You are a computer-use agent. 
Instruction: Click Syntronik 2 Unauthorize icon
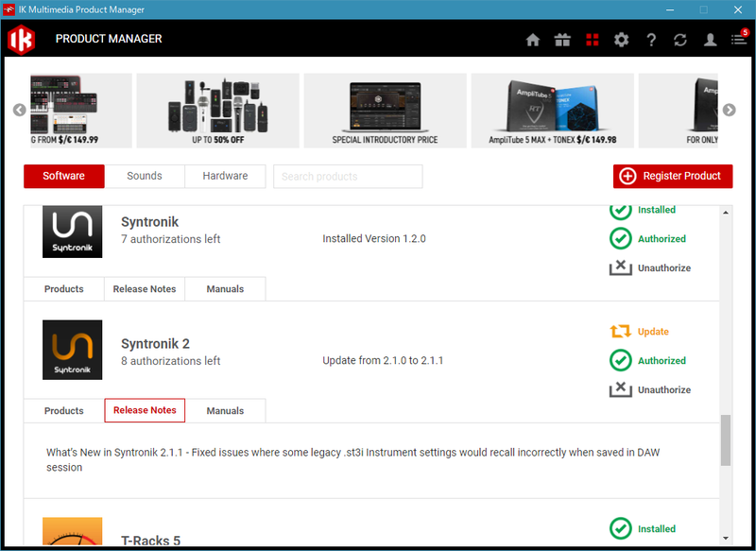point(621,389)
